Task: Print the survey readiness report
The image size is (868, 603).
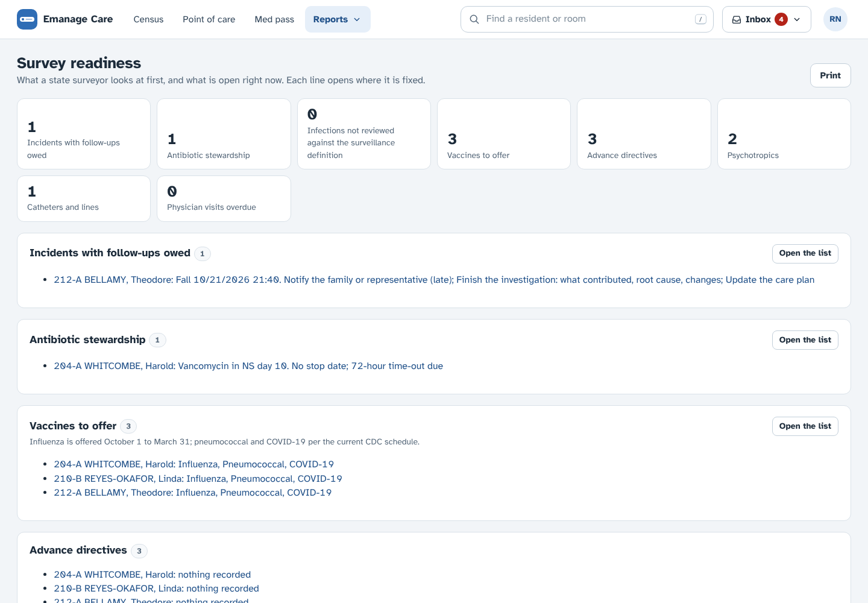Action: pyautogui.click(x=830, y=75)
